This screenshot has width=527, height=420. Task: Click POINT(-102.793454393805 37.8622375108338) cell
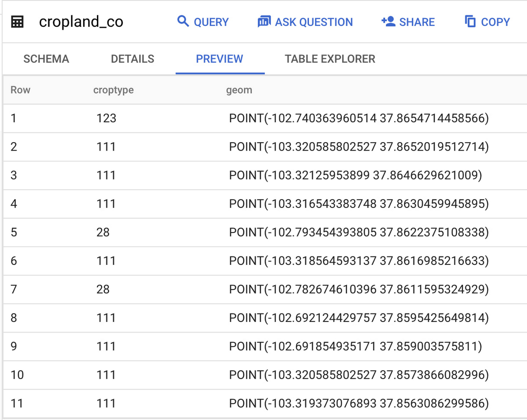coord(359,232)
